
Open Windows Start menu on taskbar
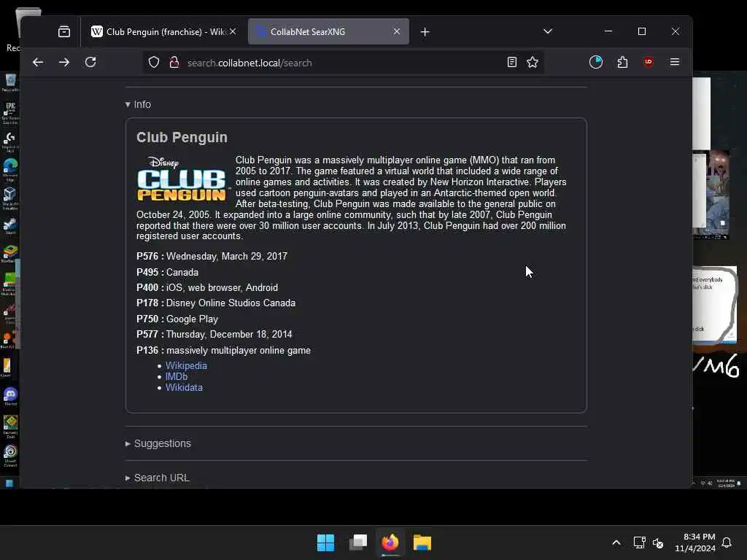[326, 542]
